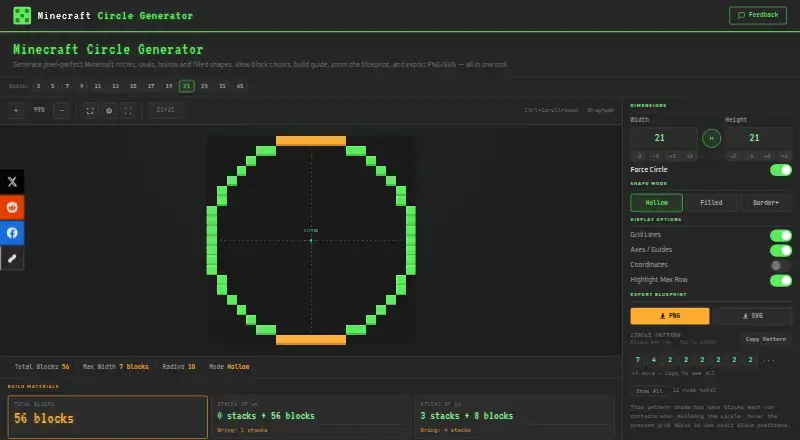The height and width of the screenshot is (440, 800).
Task: Click the bottom orange highlighted row of the circle
Action: point(311,340)
